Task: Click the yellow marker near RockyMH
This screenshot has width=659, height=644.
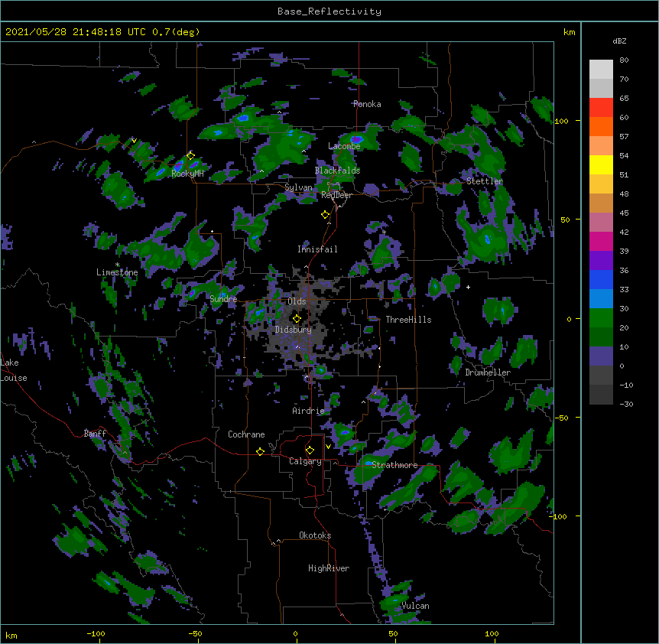Action: pos(190,155)
